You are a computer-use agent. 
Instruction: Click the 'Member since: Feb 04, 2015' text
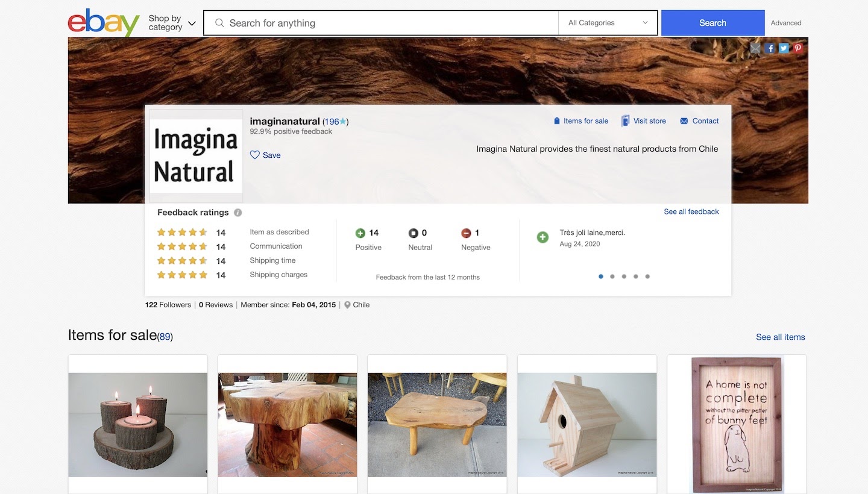pos(288,305)
